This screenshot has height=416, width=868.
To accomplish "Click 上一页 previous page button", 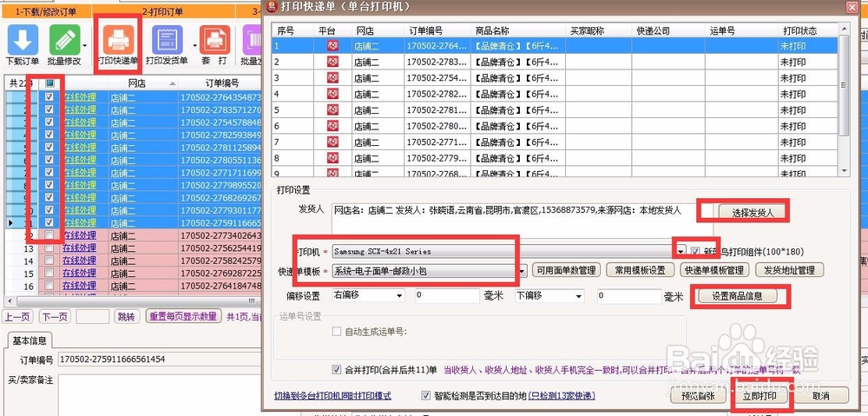I will (x=19, y=317).
